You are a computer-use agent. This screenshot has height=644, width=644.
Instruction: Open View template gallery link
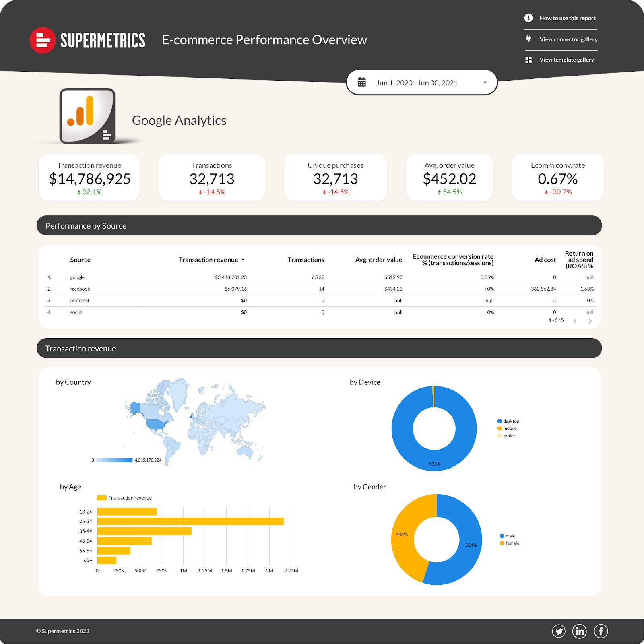(x=567, y=60)
